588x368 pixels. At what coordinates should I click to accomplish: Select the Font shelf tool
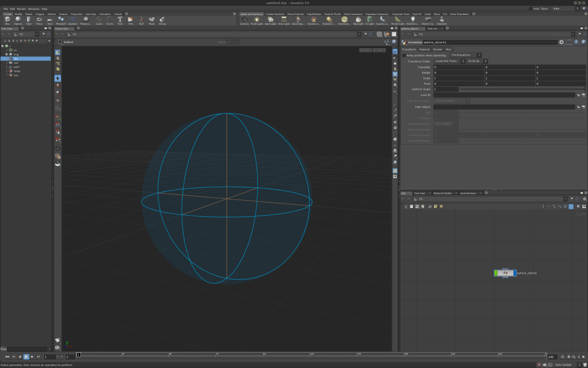pos(120,20)
